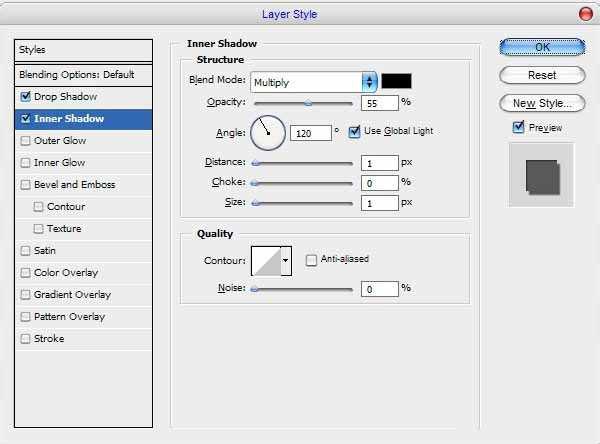Click the layer style preview thumbnail
The width and height of the screenshot is (600, 444).
540,174
